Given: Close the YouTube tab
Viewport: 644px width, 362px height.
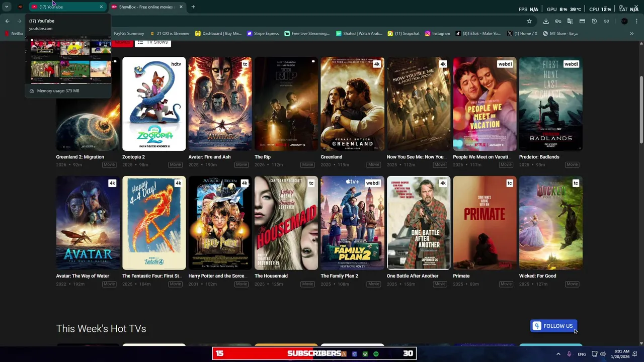Looking at the screenshot, I should pos(101,7).
